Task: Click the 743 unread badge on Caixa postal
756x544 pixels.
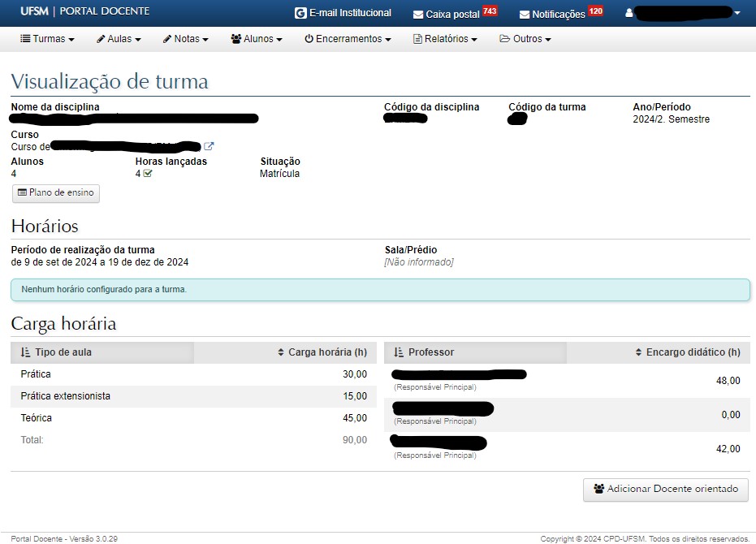Action: click(x=490, y=11)
